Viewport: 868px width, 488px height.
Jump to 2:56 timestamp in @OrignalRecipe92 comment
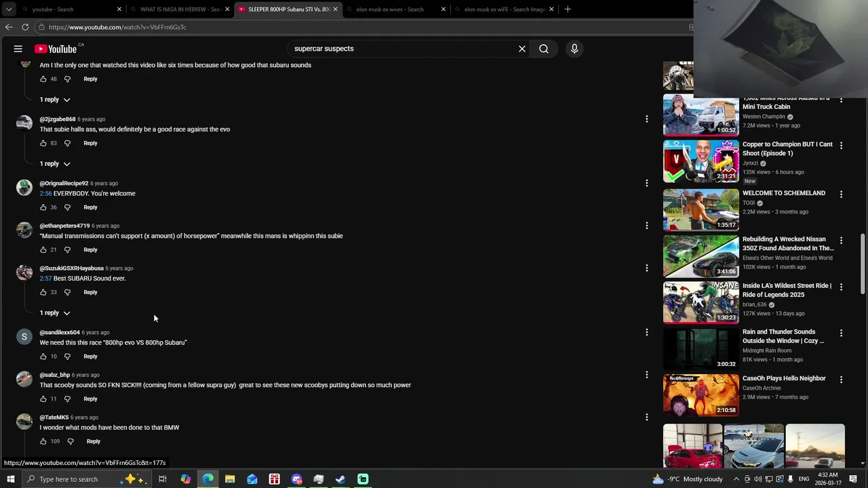click(x=45, y=193)
